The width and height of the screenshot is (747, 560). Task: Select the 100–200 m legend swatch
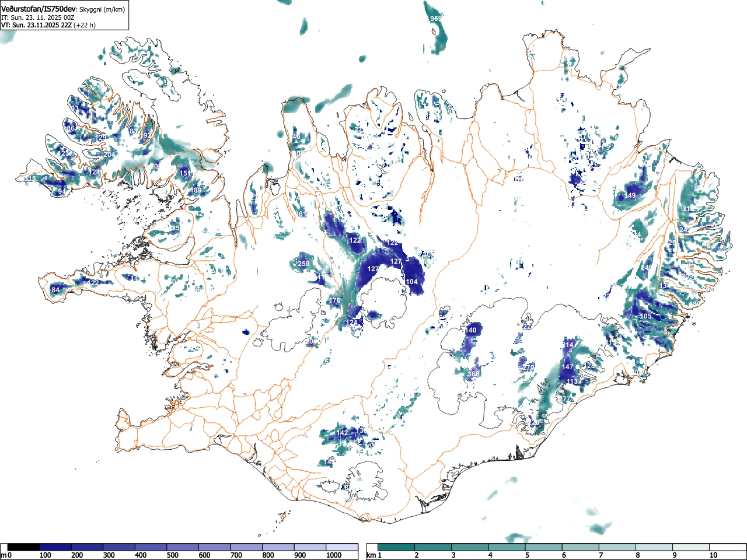coord(55,547)
